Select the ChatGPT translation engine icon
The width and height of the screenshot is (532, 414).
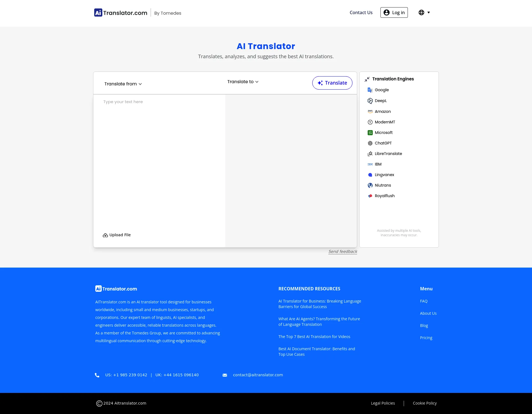[x=370, y=143]
